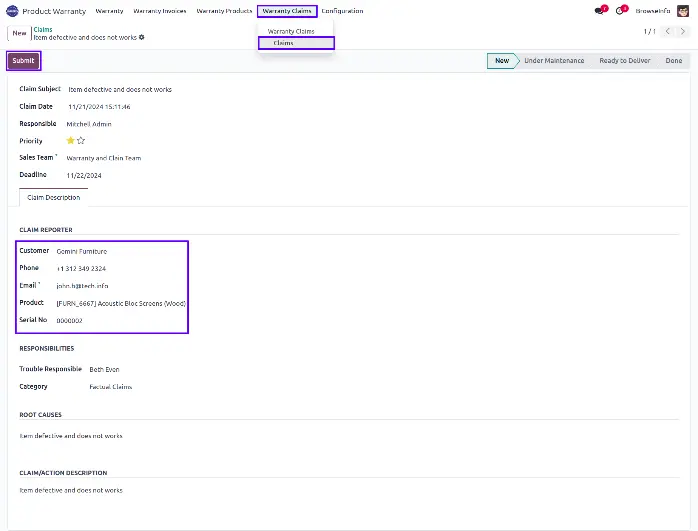
Task: Click the New record button
Action: click(20, 33)
